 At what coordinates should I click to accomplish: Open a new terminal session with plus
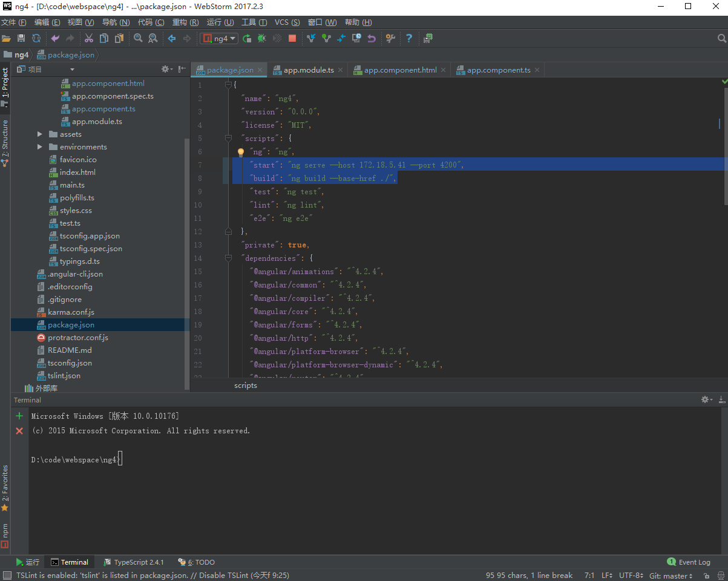(19, 416)
